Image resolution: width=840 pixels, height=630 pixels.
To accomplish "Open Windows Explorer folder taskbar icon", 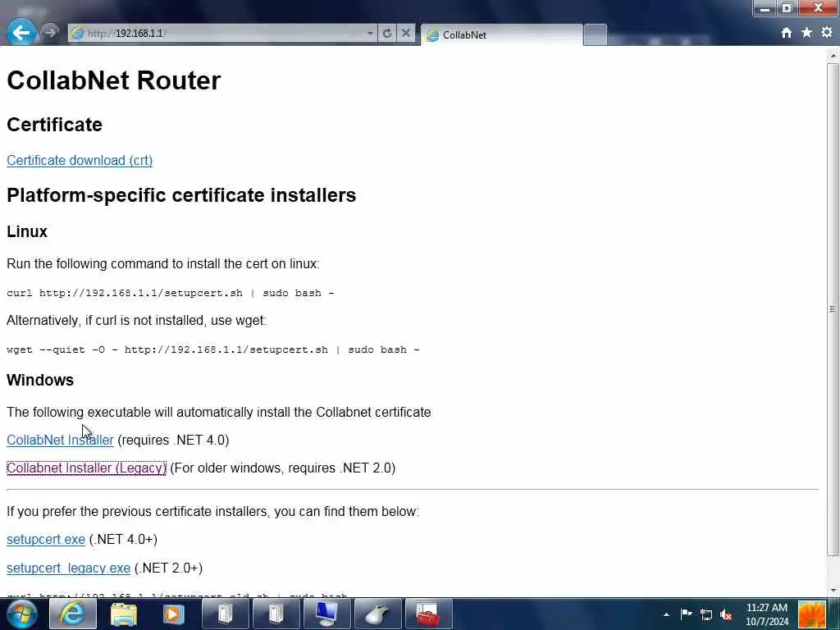I will coord(124,614).
